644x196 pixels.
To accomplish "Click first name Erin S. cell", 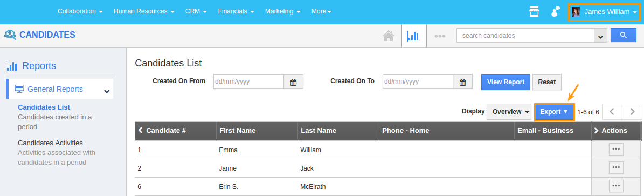I will point(228,187).
